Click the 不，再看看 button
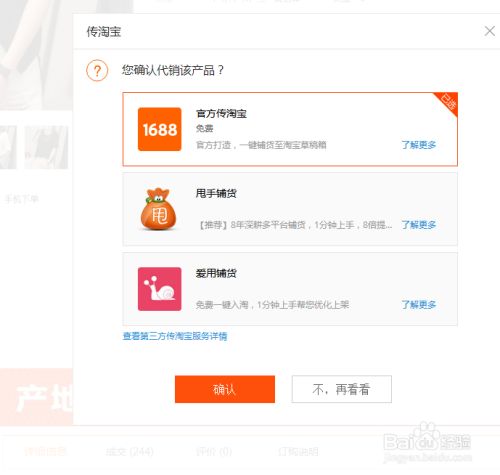The height and width of the screenshot is (475, 500). (342, 389)
